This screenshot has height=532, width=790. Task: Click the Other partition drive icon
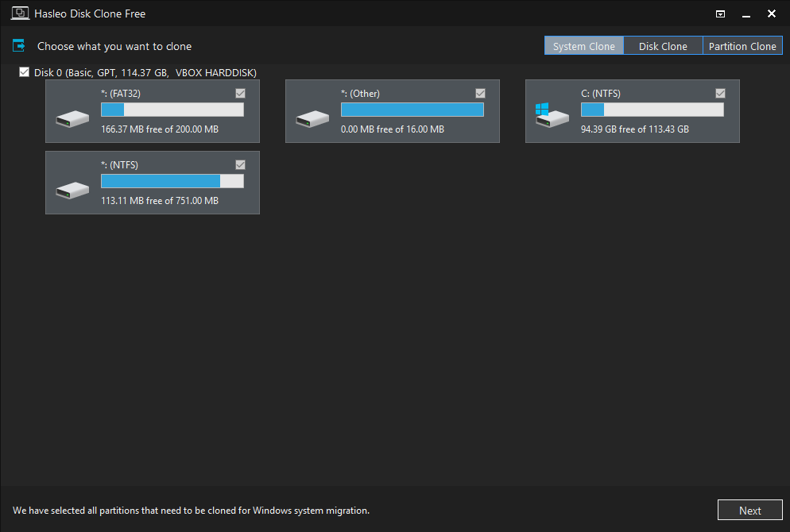(x=312, y=119)
